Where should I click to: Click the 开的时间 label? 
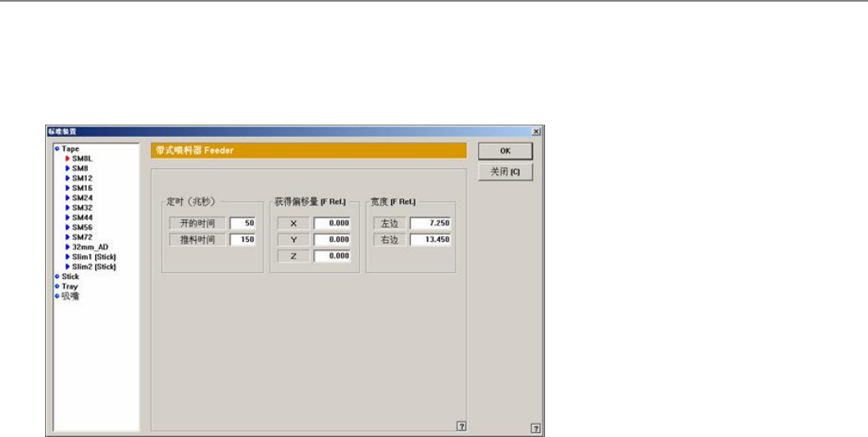(x=198, y=224)
